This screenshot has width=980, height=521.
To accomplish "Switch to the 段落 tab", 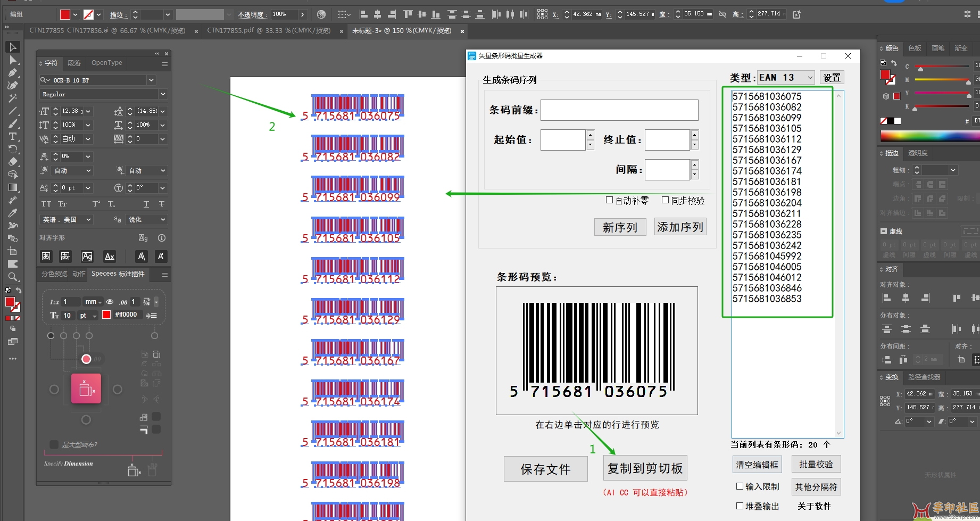I will 74,63.
